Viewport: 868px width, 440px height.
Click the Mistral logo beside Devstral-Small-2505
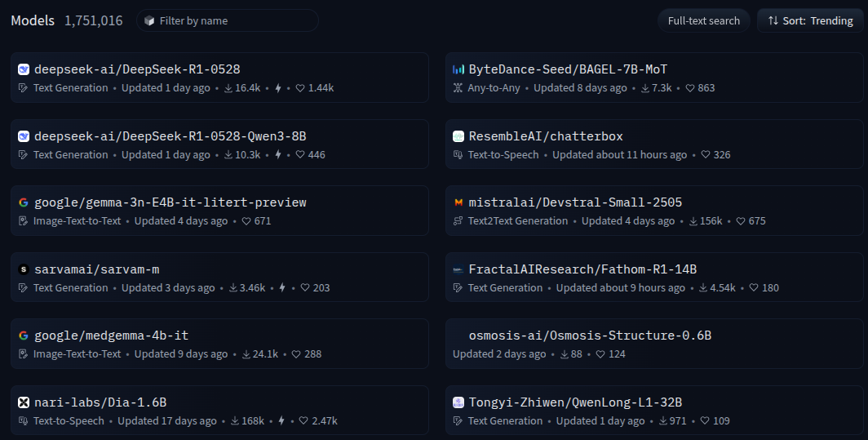click(x=458, y=202)
